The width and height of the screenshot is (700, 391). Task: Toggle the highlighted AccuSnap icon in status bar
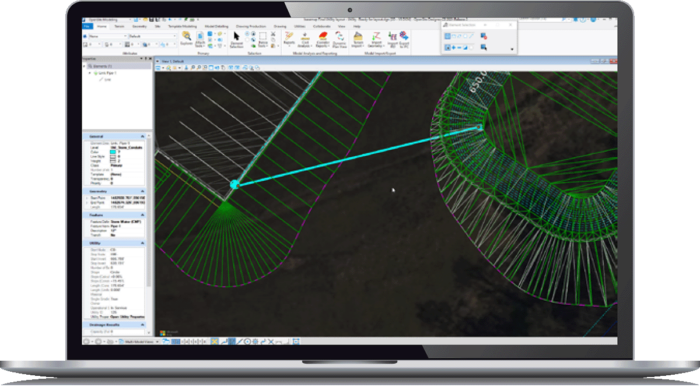point(214,341)
